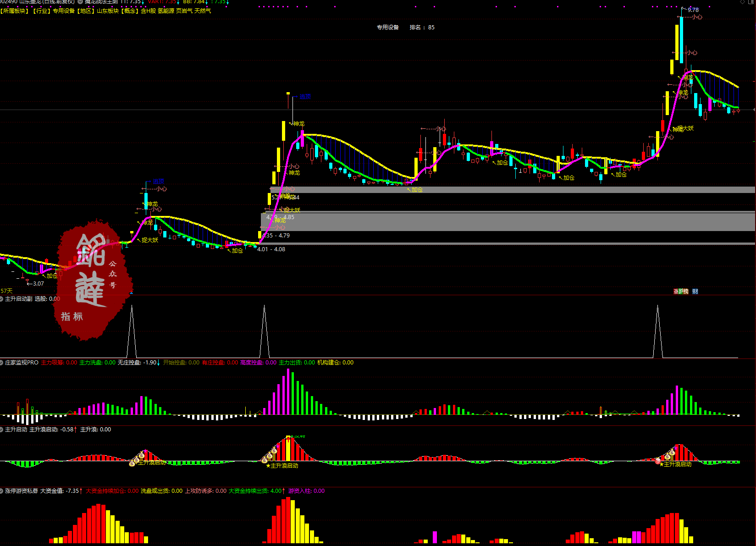This screenshot has height=546, width=756.
Task: Expand the 庄家监视PRO indicator settings circle
Action: (1, 363)
